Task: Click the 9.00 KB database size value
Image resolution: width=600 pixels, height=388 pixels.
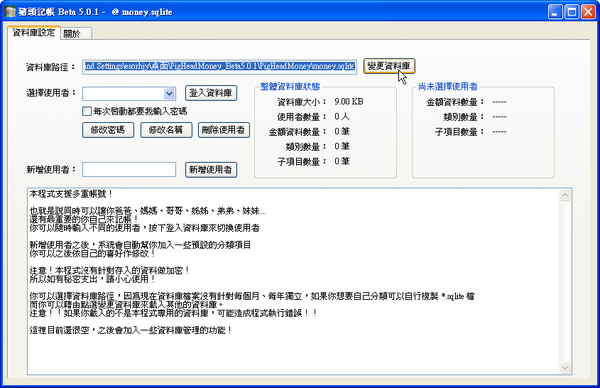Action: [x=349, y=102]
